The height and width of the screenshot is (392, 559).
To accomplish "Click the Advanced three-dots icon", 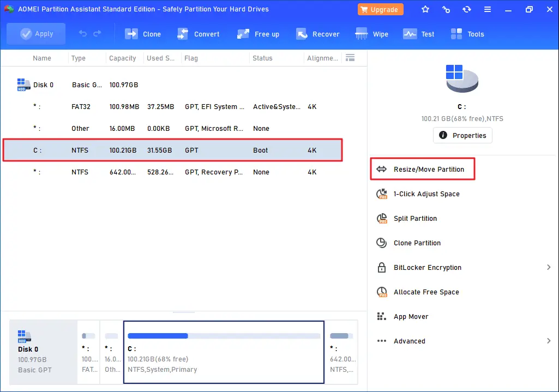I will pos(381,341).
